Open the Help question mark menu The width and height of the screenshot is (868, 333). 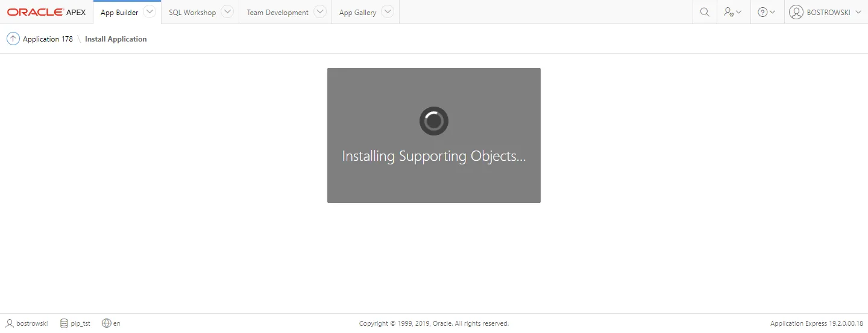click(766, 12)
